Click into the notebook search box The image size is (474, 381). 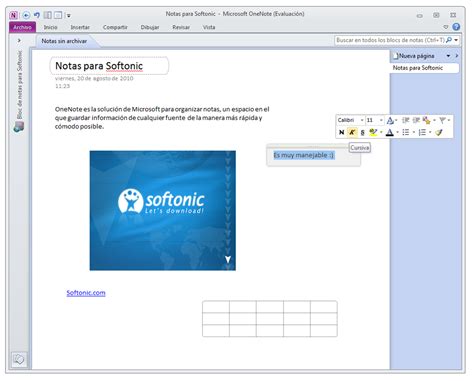389,40
